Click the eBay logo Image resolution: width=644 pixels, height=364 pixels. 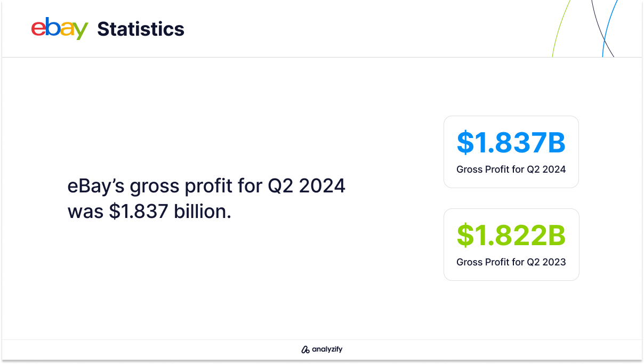click(x=59, y=29)
